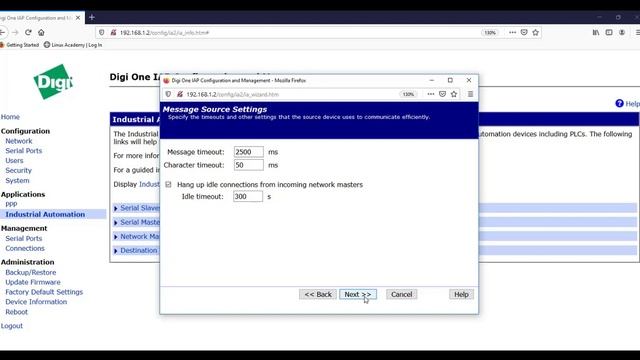Open main browser hamburger menu

[x=637, y=32]
